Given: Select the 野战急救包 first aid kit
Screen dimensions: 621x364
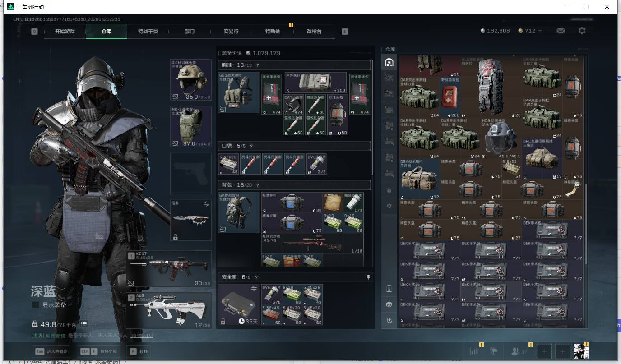Looking at the screenshot, I should 450,97.
